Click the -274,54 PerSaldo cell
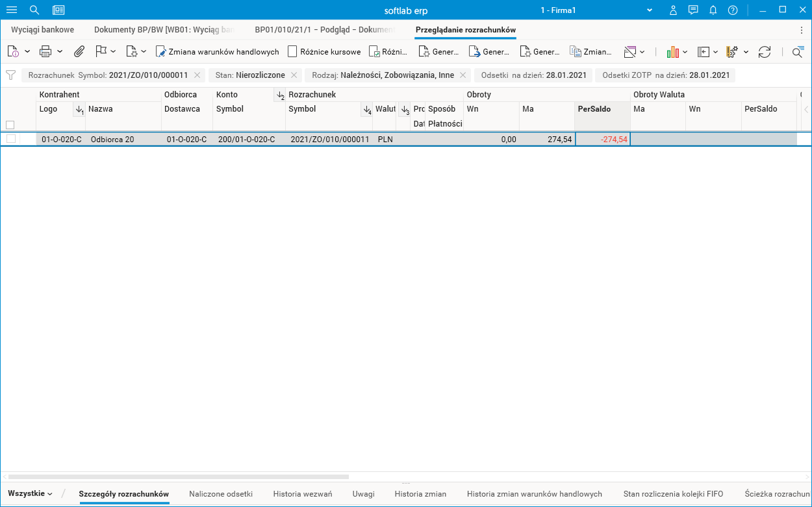812x507 pixels. (602, 139)
